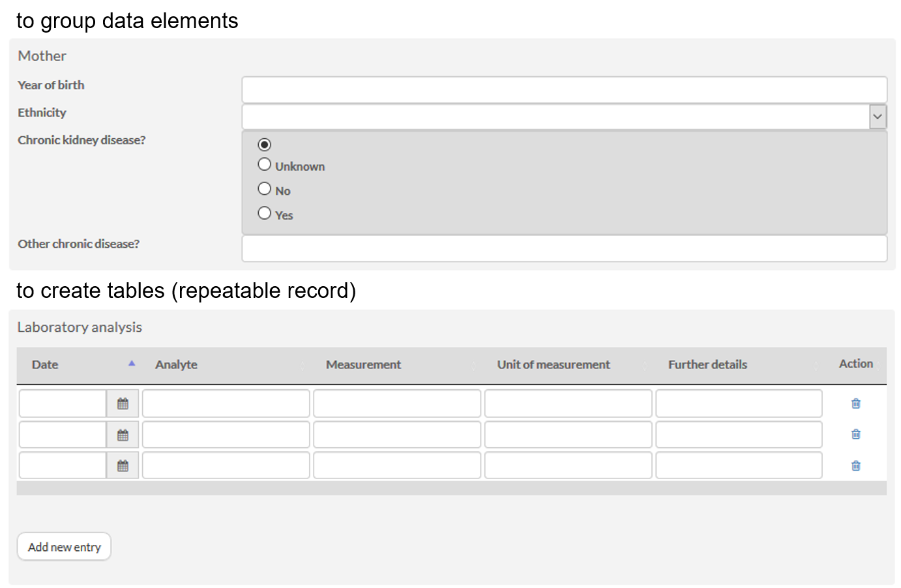Click second row Date input
This screenshot has height=588, width=901.
pyautogui.click(x=63, y=435)
